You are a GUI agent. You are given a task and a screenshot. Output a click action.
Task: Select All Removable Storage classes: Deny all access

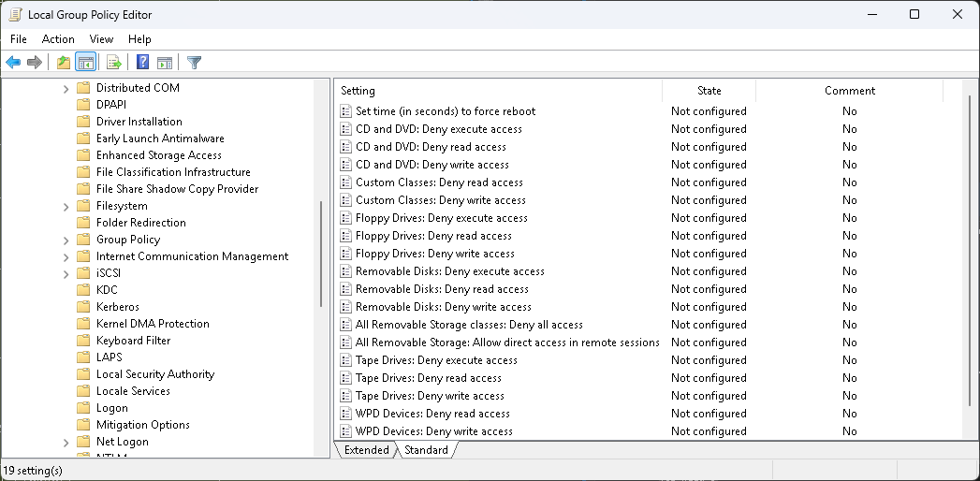(469, 325)
